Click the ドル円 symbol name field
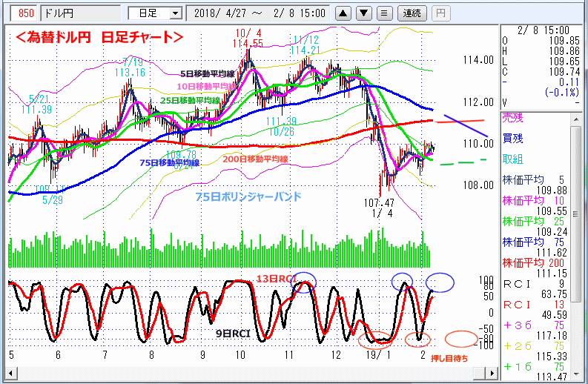 click(x=79, y=13)
